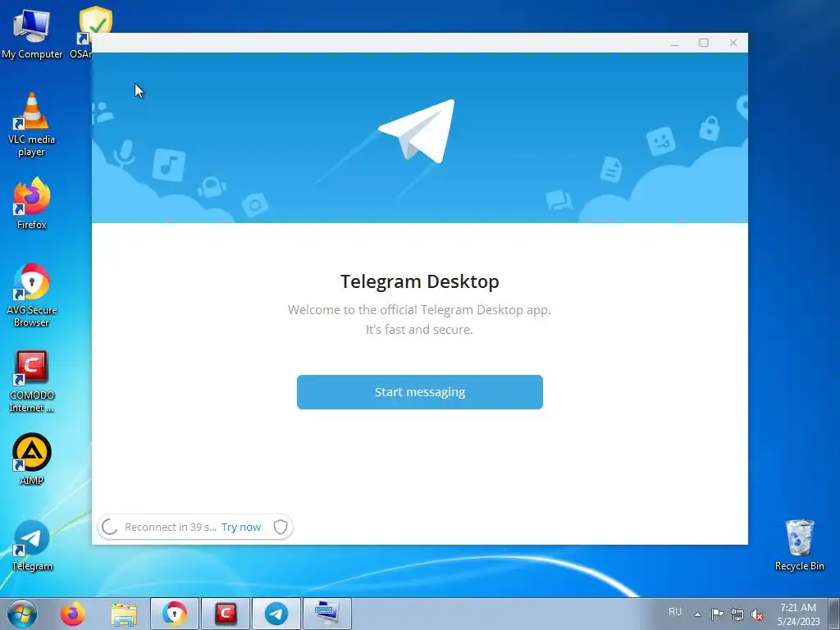Click 'Welcome to the official Telegram Desktop app.' text

[x=419, y=309]
